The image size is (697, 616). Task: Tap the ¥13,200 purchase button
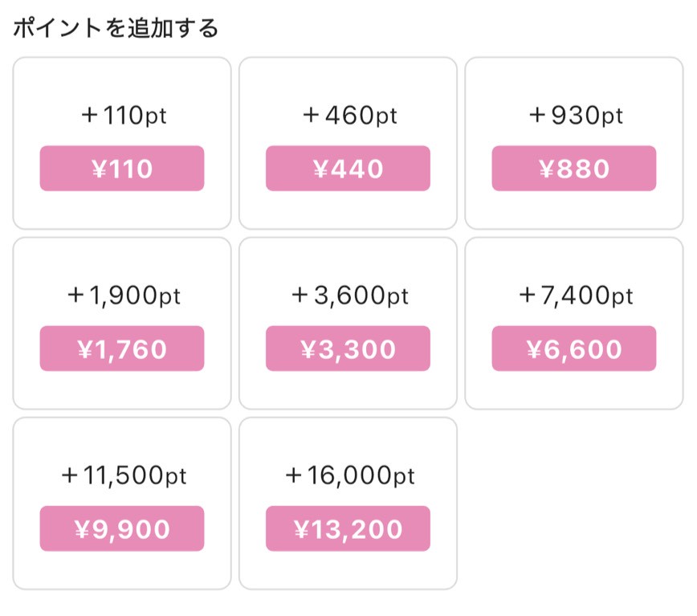(x=348, y=528)
